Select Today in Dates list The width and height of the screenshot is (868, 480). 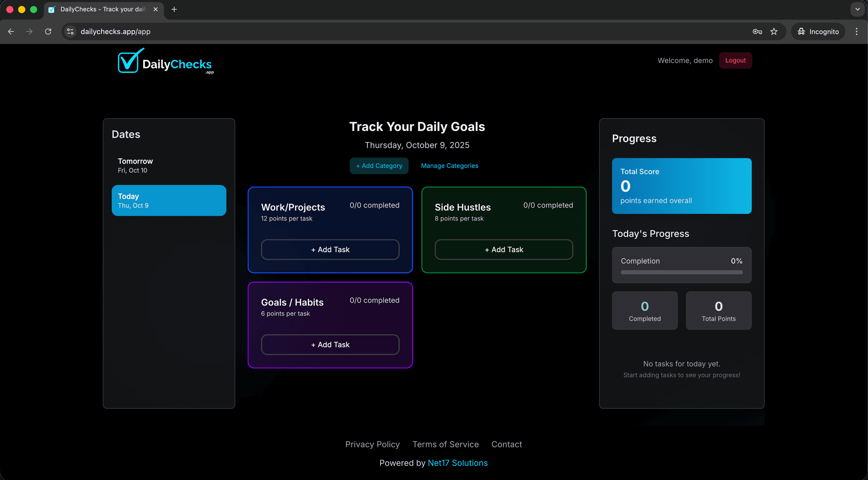click(169, 200)
